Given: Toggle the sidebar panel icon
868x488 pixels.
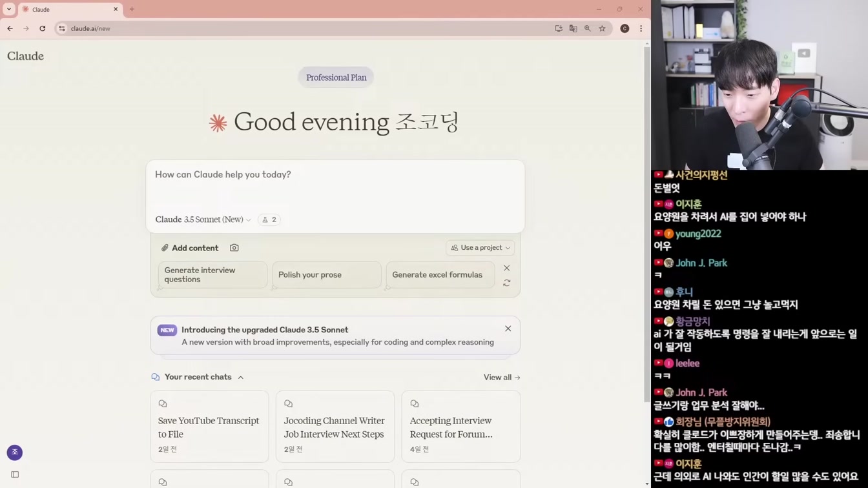Looking at the screenshot, I should [x=15, y=474].
